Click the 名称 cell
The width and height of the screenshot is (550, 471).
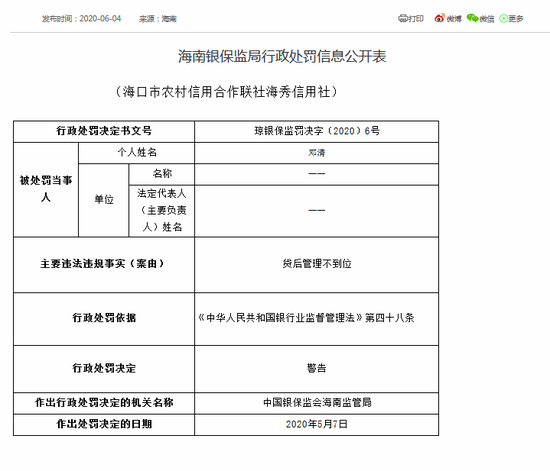(x=162, y=174)
